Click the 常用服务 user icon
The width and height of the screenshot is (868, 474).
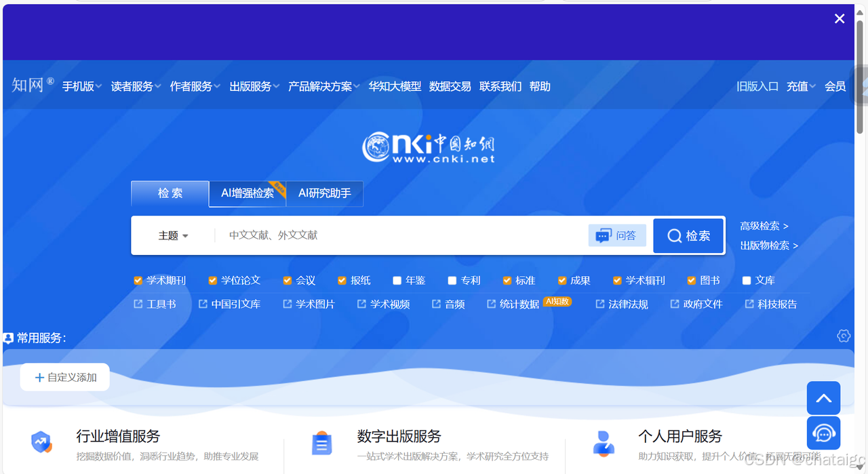pyautogui.click(x=8, y=338)
